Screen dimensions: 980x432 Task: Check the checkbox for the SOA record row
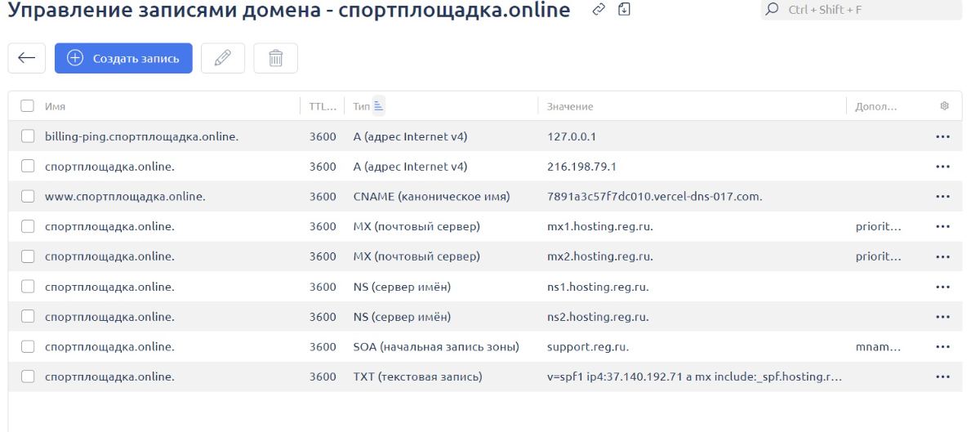click(27, 346)
